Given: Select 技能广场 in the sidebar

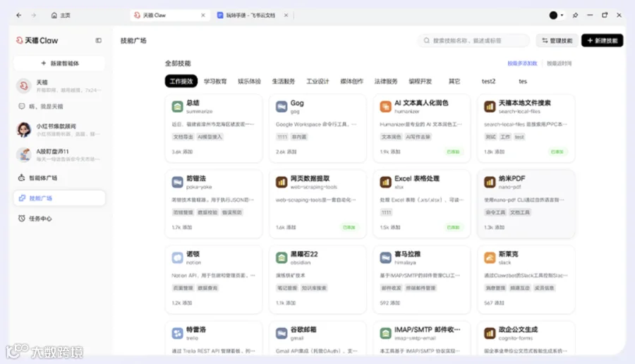Looking at the screenshot, I should (x=59, y=198).
